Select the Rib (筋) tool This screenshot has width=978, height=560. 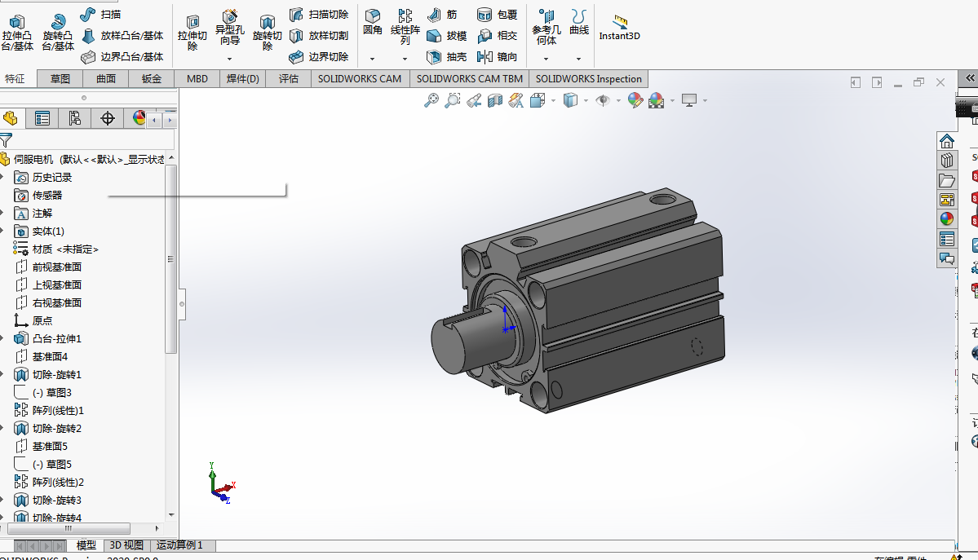pos(443,15)
